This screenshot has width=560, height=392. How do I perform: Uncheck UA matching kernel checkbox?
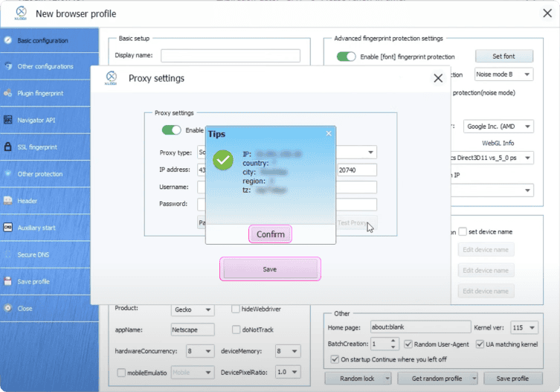click(x=480, y=344)
